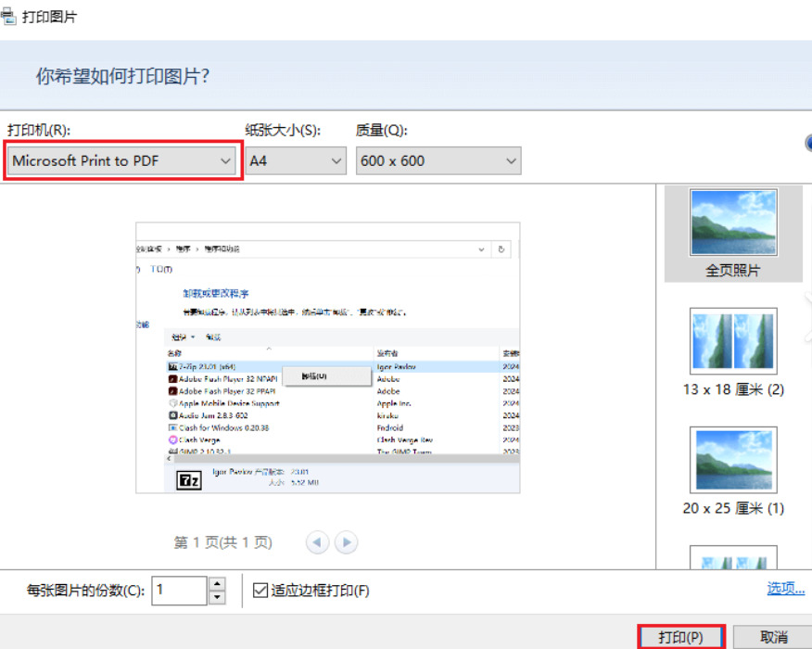The height and width of the screenshot is (649, 812).
Task: Click the 第 1 页(共 1 页) page indicator
Action: click(222, 542)
